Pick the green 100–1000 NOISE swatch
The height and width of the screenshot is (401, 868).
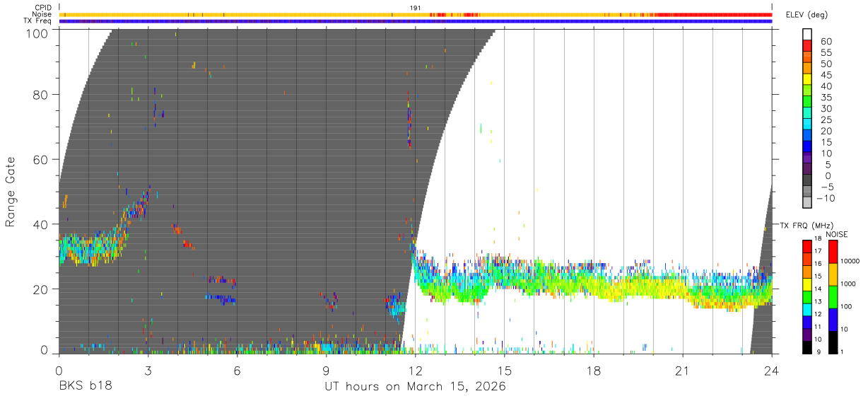tap(833, 296)
